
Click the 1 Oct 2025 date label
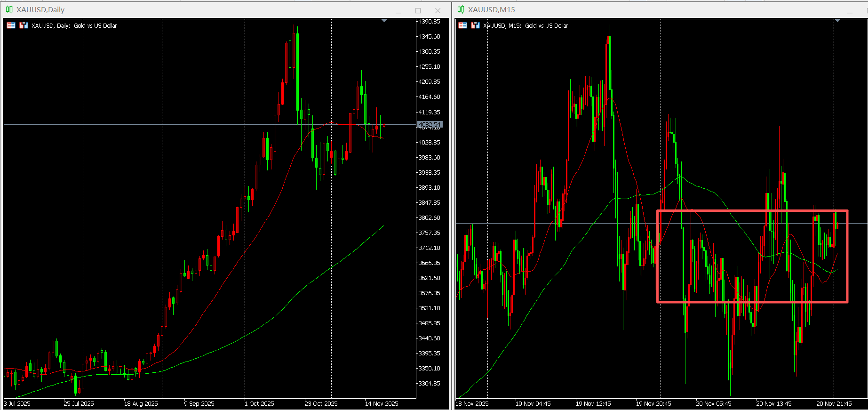point(259,403)
